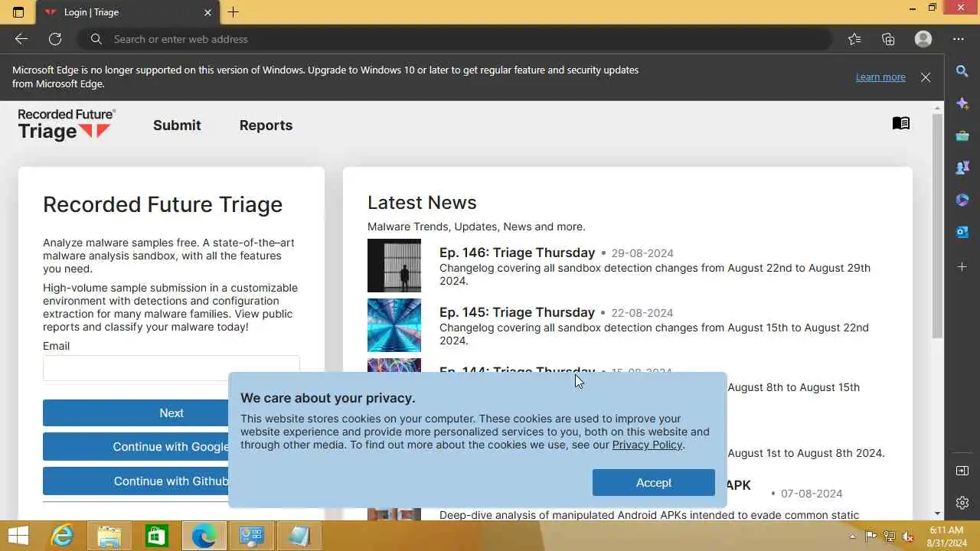This screenshot has height=551, width=980.
Task: Click the scrollbar down arrow
Action: pos(937,514)
